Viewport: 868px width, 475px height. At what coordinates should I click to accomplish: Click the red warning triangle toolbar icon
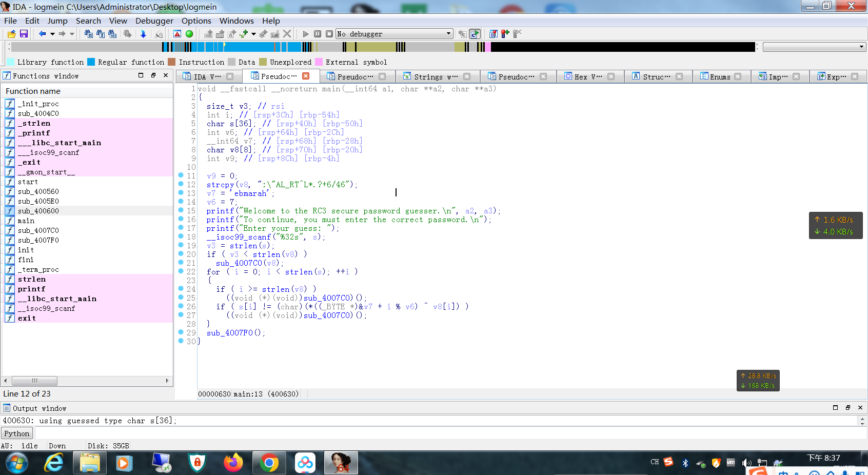coord(177,34)
